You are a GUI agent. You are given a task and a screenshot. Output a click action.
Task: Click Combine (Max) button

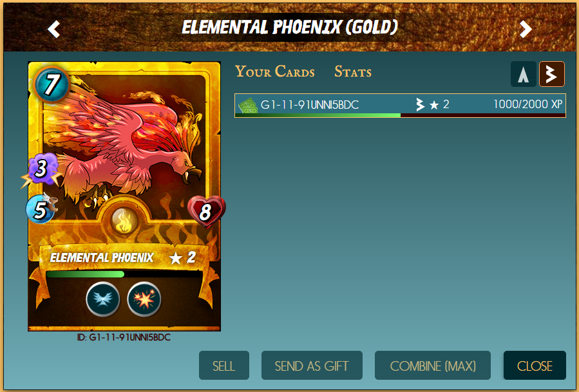[x=432, y=366]
